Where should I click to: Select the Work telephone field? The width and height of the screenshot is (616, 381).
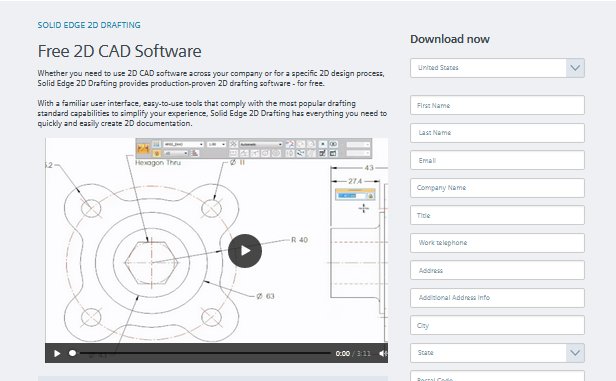497,243
